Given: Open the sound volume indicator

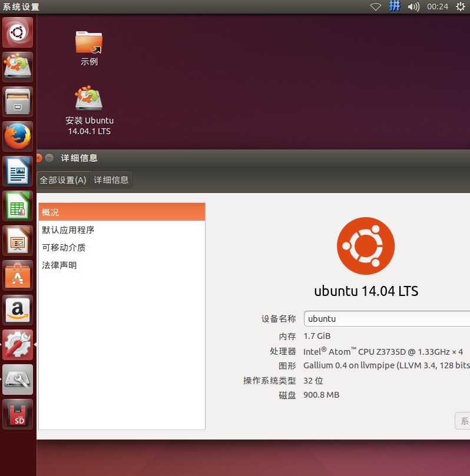Looking at the screenshot, I should (413, 6).
